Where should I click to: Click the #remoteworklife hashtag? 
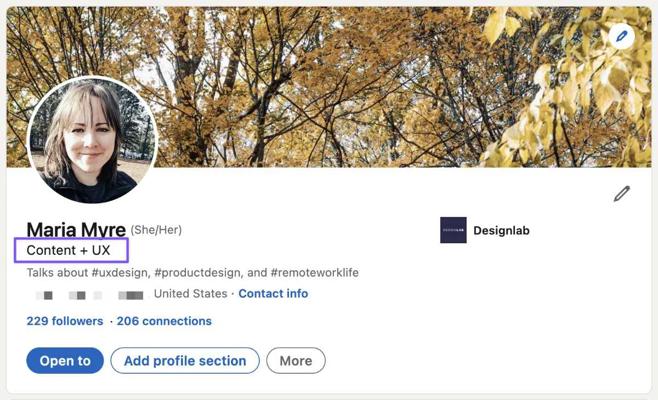click(314, 272)
